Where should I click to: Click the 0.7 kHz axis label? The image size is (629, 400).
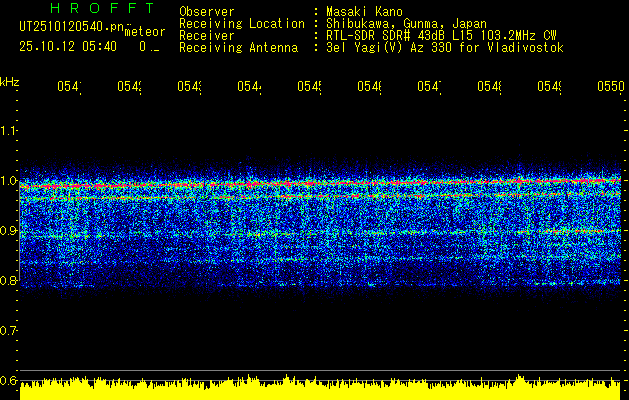[8, 331]
